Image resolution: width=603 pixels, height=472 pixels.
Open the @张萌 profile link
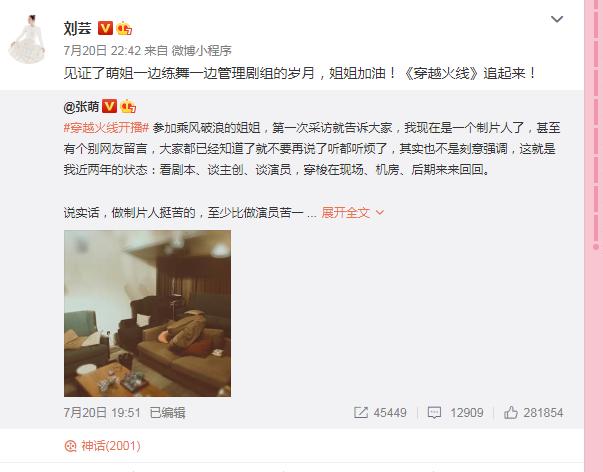[x=81, y=107]
